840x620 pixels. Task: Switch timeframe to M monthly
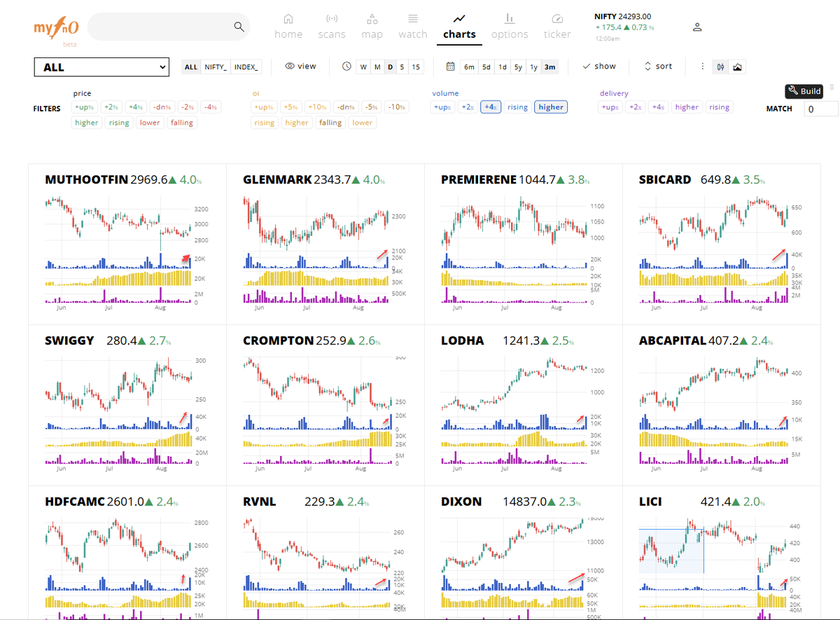[377, 67]
